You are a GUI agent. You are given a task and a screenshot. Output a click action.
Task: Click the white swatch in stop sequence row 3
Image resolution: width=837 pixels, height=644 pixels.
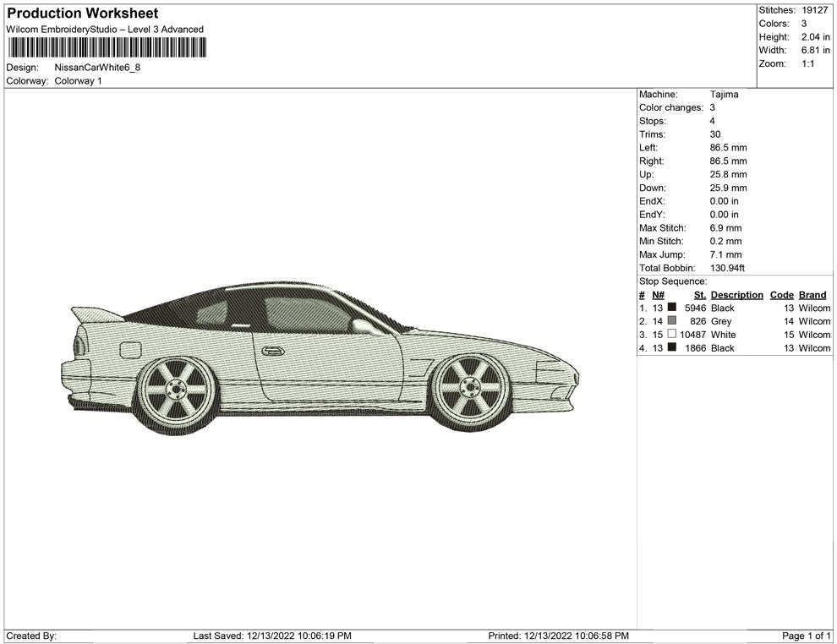pos(672,334)
